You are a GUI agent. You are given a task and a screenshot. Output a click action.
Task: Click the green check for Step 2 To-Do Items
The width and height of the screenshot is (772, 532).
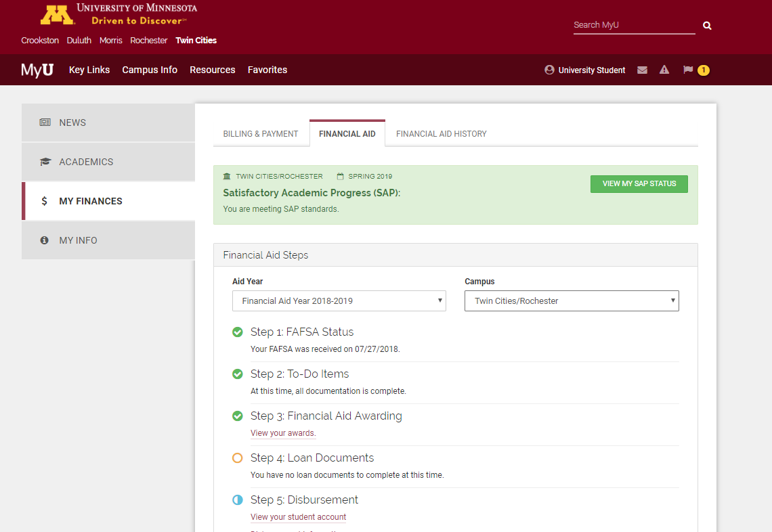coord(237,374)
